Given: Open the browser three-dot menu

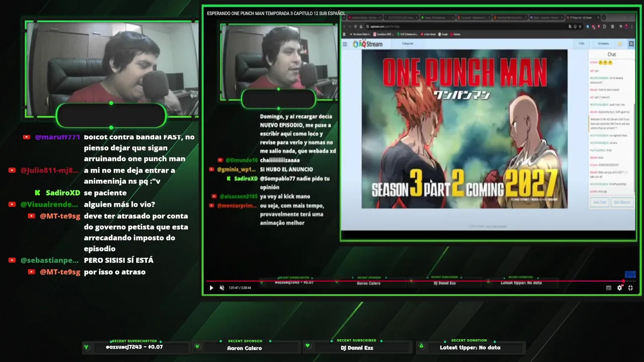Looking at the screenshot, I should [632, 27].
